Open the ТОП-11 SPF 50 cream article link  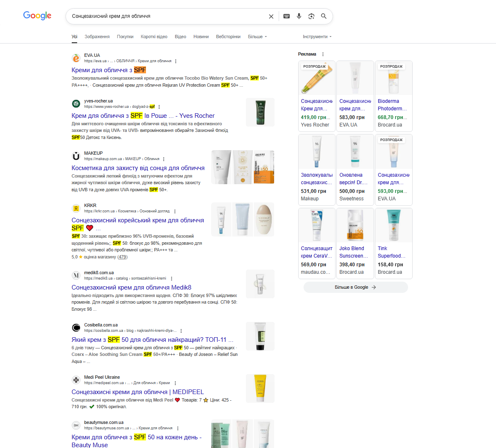[153, 340]
